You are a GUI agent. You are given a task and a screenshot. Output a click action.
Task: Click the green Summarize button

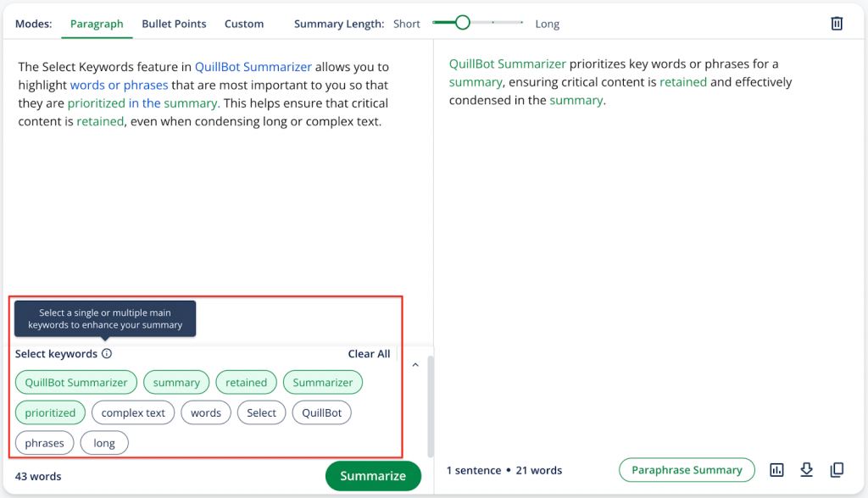tap(373, 476)
